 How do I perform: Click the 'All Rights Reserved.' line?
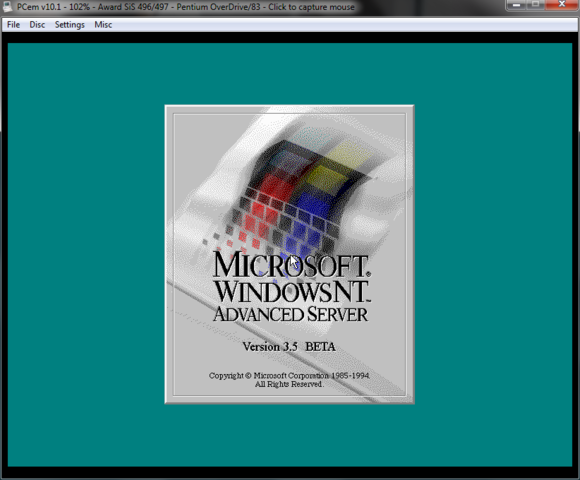click(289, 385)
